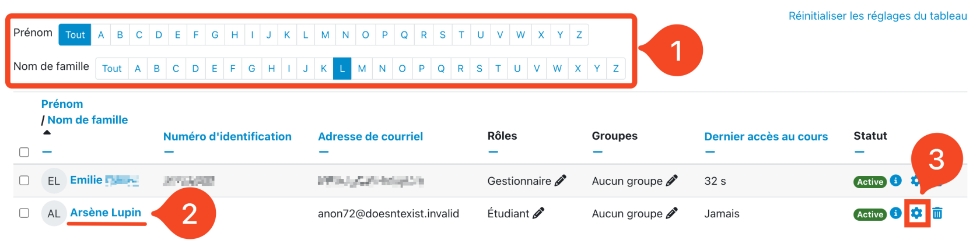Tick the select-all checkbox in table header
Screen dimensions: 980x240
[24, 152]
